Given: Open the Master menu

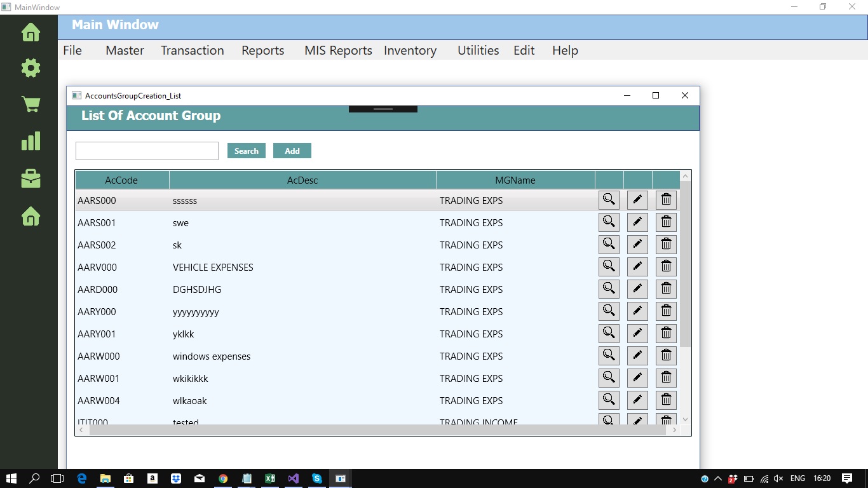Looking at the screenshot, I should (124, 50).
